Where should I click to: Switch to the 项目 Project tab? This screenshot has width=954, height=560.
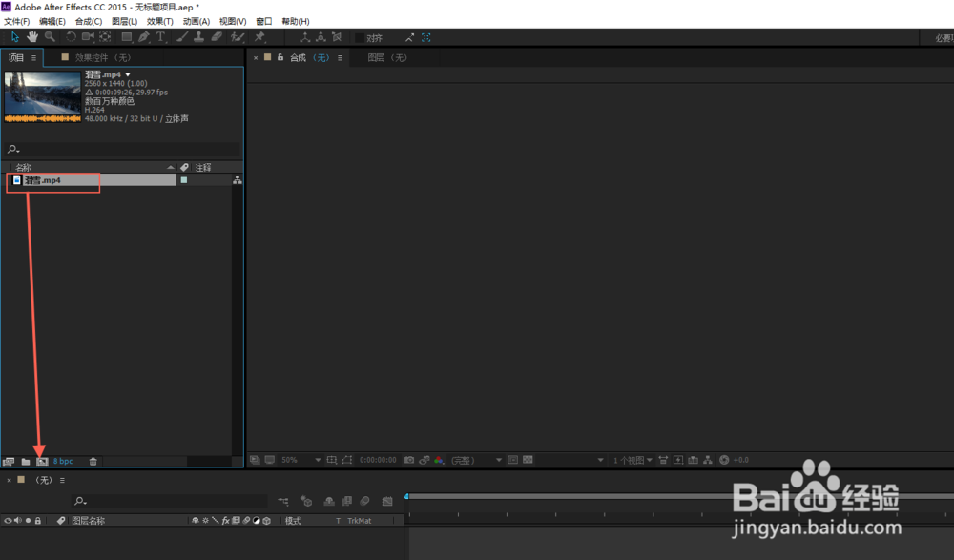coord(16,58)
